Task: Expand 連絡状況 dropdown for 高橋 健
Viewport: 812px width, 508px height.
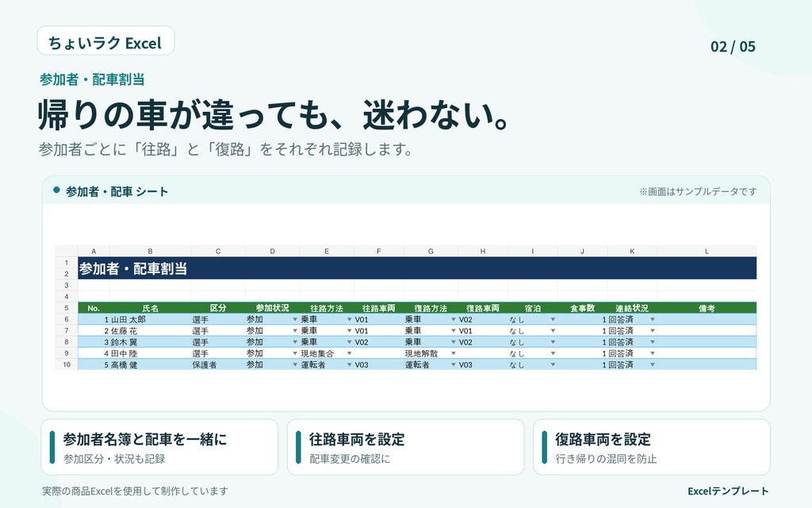Action: (653, 365)
